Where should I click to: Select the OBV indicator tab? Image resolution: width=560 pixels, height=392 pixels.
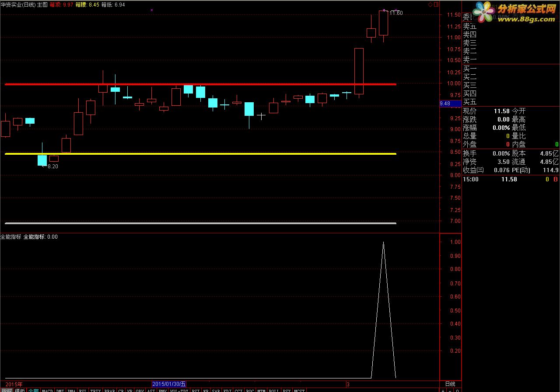[x=140, y=390]
